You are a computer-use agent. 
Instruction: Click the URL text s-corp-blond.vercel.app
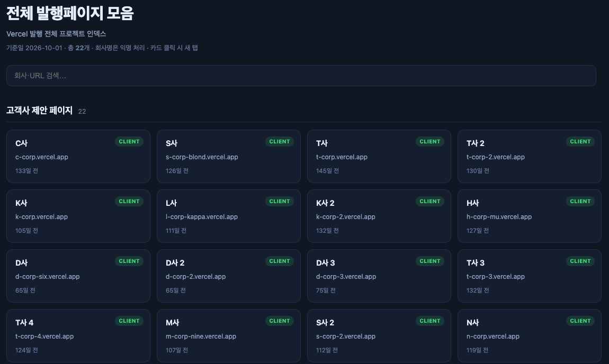(x=202, y=157)
